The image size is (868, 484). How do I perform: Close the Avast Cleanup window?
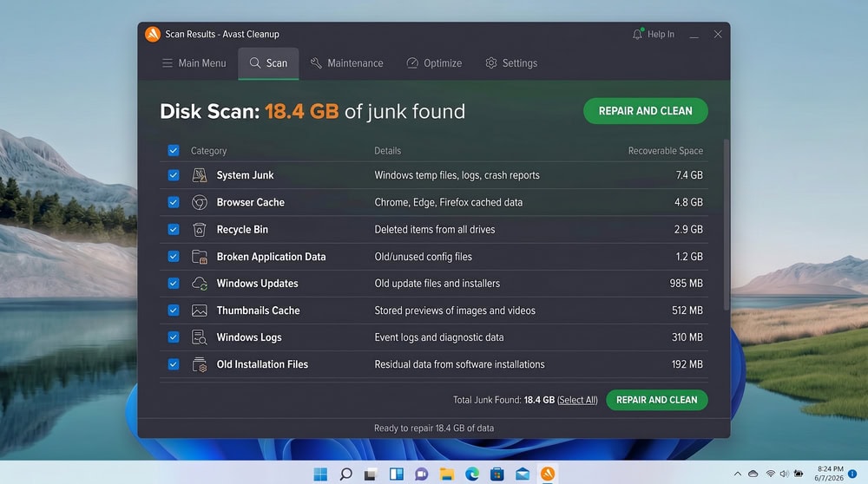tap(718, 35)
